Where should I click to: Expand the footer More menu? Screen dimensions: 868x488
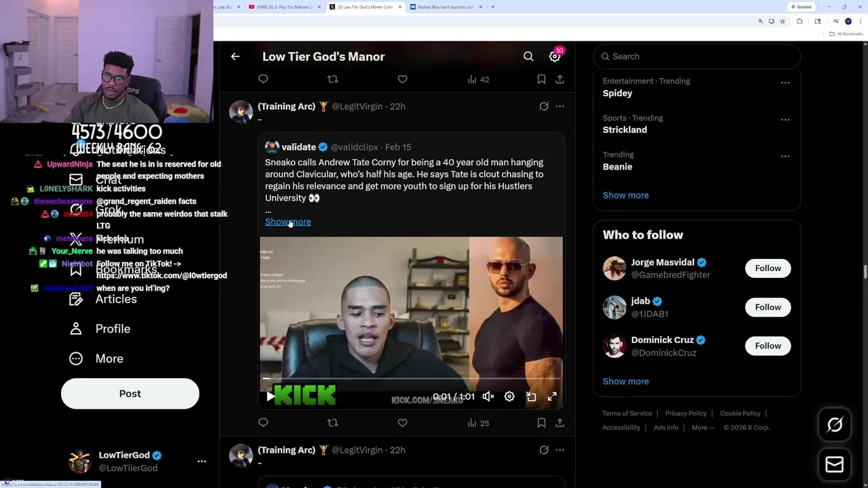coord(703,428)
